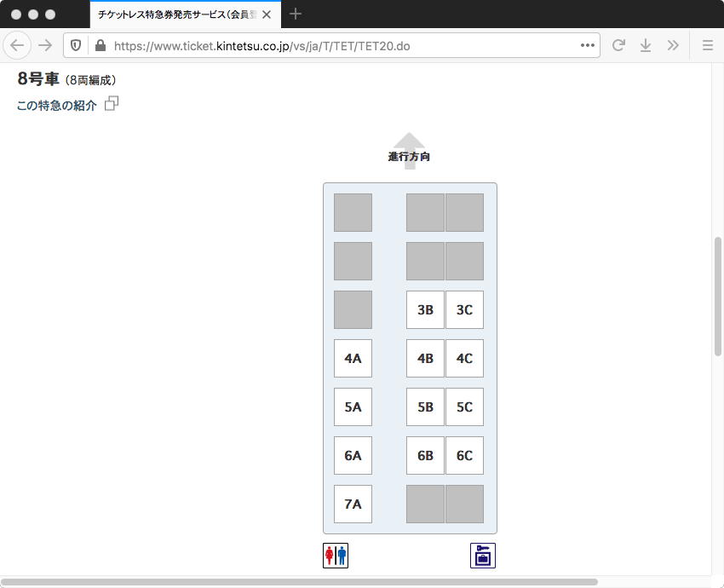The height and width of the screenshot is (588, 724).
Task: Select seat 5A
Action: coord(353,407)
